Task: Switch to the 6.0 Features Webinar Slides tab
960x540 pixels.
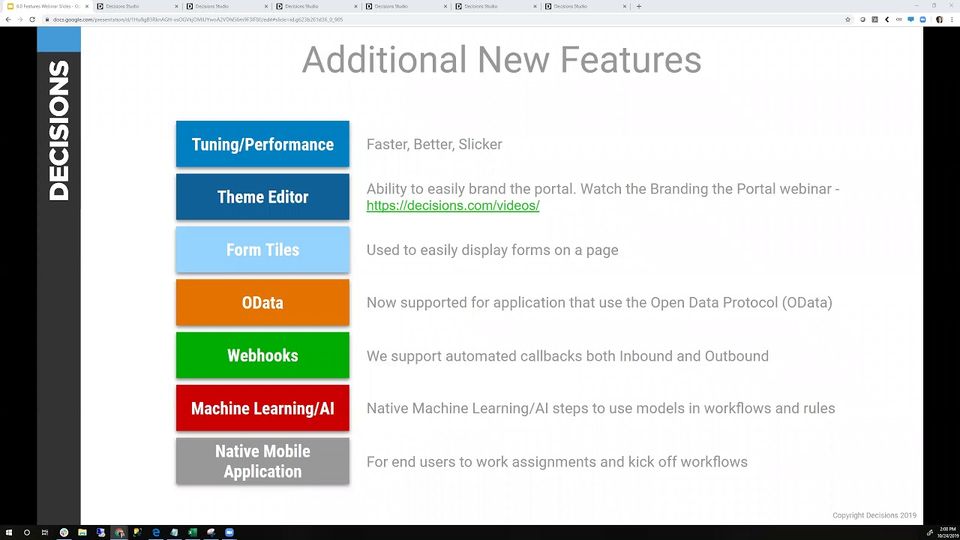Action: click(x=47, y=6)
